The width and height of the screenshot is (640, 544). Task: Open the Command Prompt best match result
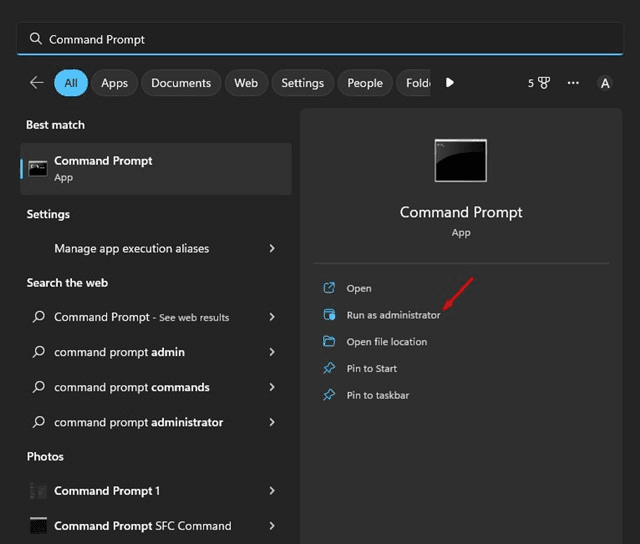click(x=156, y=169)
